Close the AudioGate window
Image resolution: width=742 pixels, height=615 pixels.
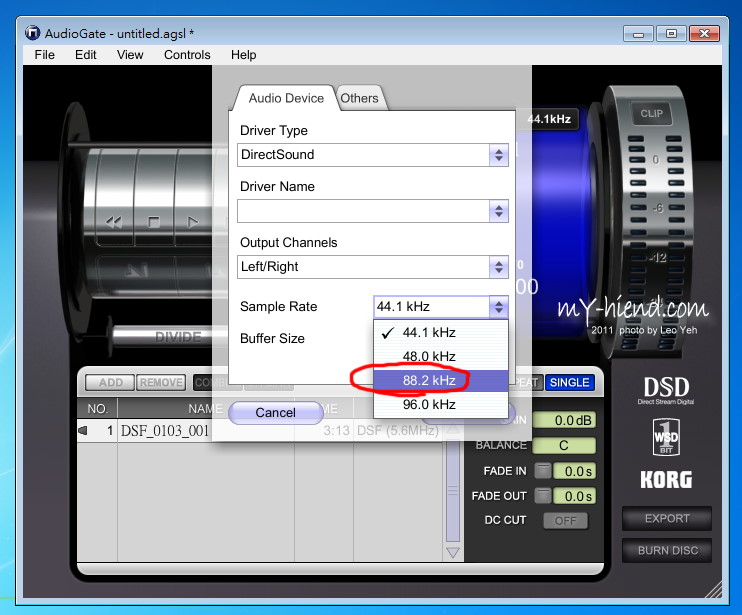click(705, 34)
